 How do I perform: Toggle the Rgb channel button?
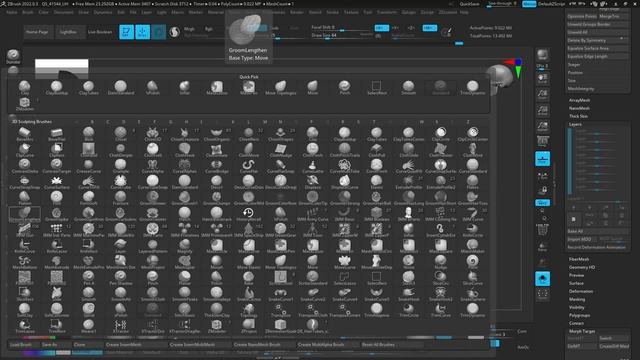point(209,29)
